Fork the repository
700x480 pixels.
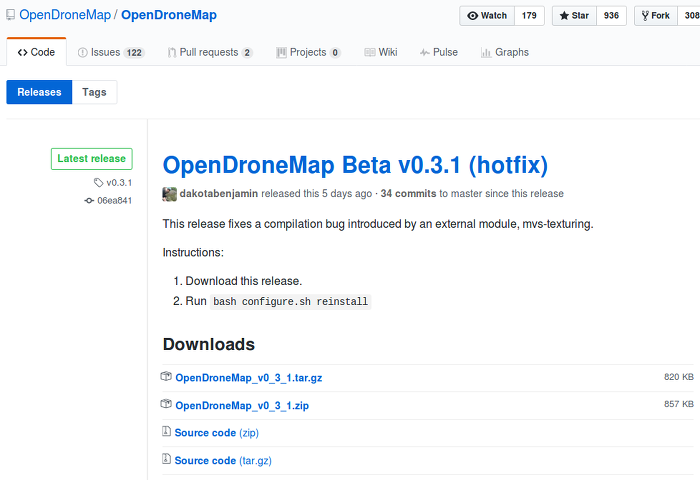[x=656, y=16]
